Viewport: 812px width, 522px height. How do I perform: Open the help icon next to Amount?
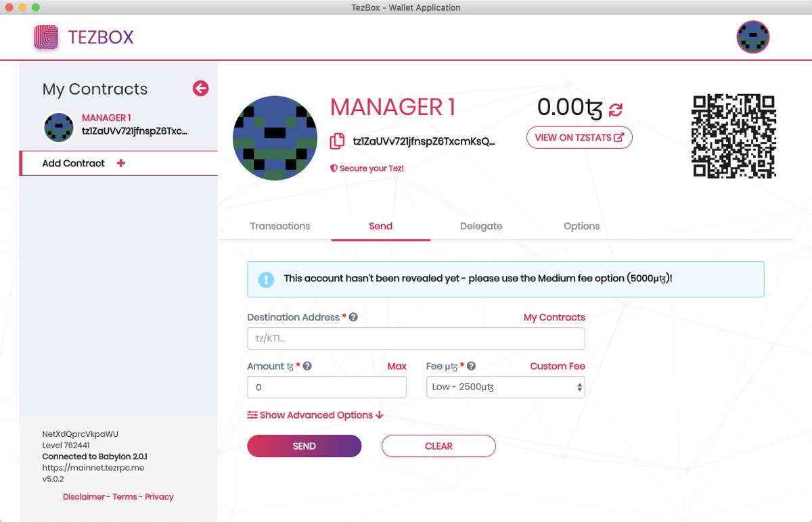click(x=307, y=366)
